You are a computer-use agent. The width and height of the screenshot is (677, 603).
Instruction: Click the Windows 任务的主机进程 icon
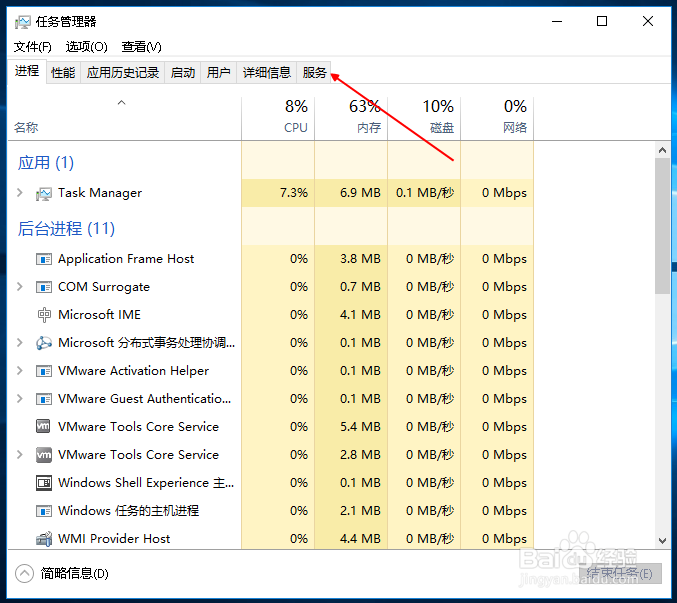click(x=44, y=511)
